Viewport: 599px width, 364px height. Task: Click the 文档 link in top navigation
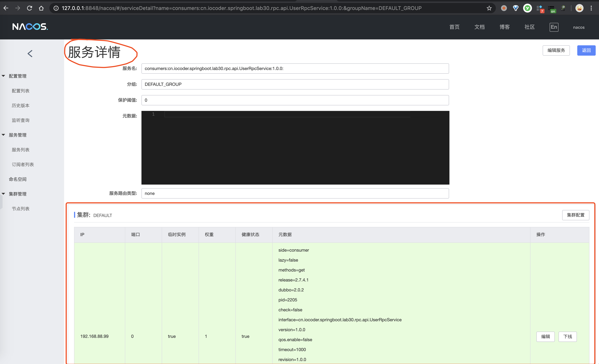(479, 27)
